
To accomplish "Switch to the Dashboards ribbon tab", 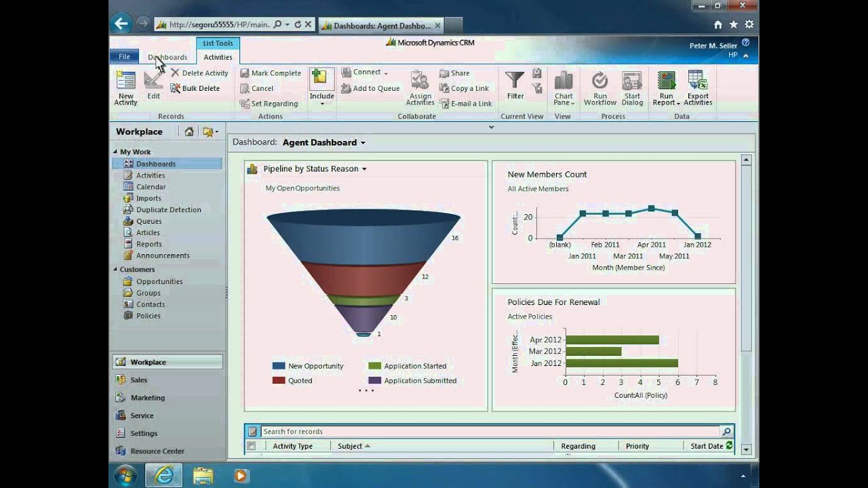I will click(167, 57).
